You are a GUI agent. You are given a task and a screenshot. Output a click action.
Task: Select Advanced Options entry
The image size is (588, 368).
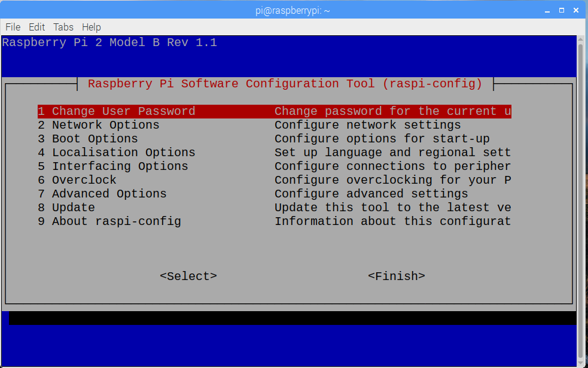click(x=102, y=194)
